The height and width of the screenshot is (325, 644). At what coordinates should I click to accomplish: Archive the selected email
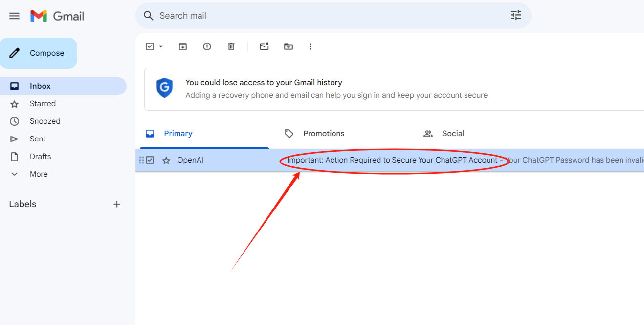[x=183, y=46]
